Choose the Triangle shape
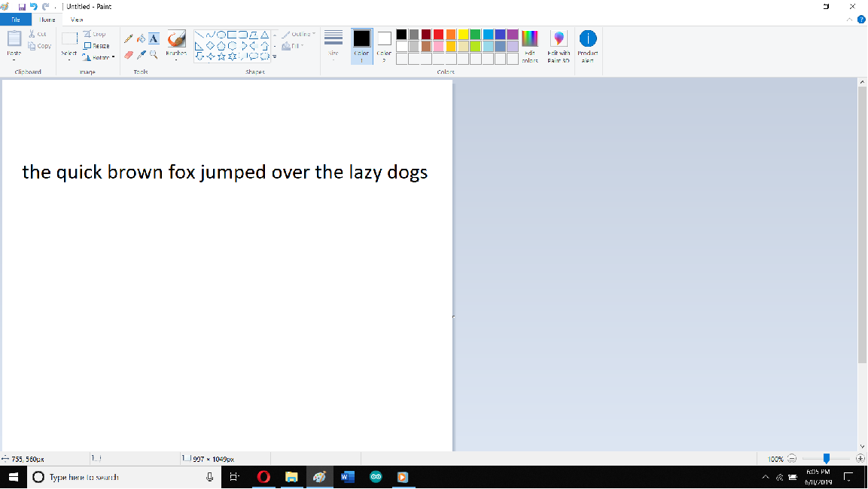Image resolution: width=868 pixels, height=489 pixels. [264, 35]
